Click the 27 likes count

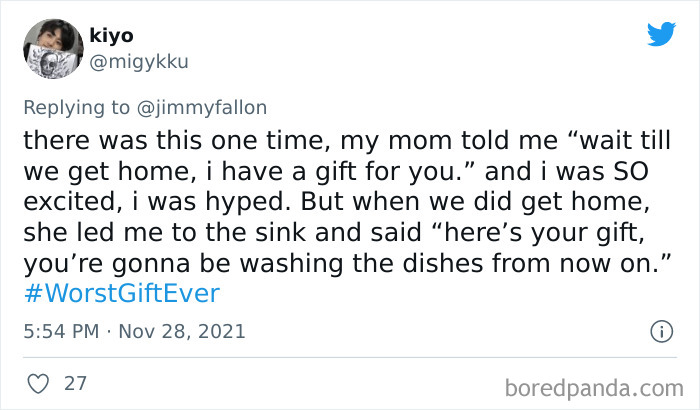pyautogui.click(x=75, y=383)
